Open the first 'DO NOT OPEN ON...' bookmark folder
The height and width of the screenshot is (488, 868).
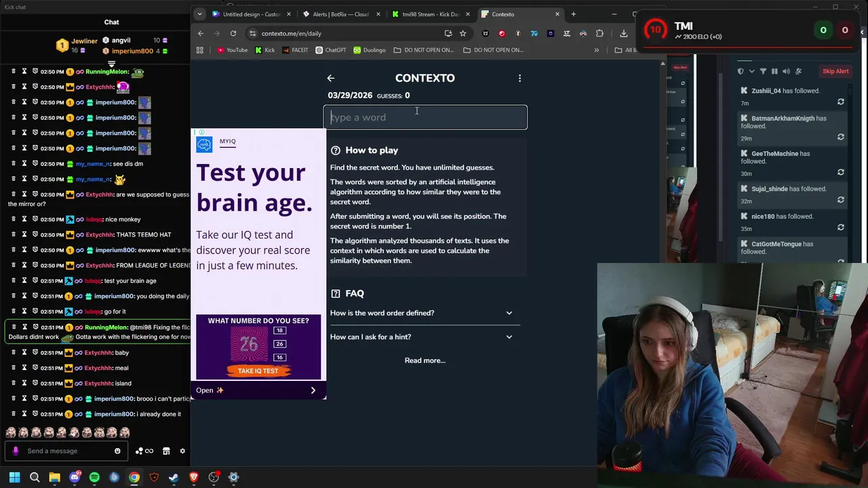[423, 50]
